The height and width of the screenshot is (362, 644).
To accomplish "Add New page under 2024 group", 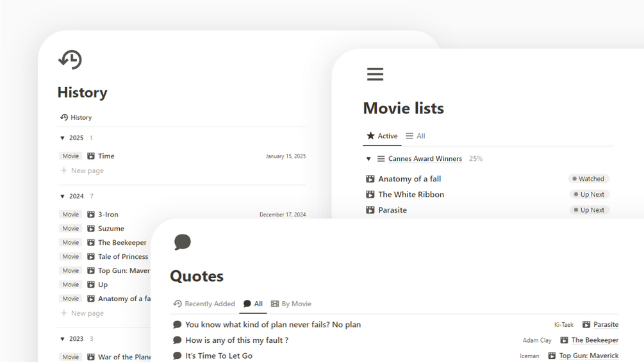I will click(82, 313).
